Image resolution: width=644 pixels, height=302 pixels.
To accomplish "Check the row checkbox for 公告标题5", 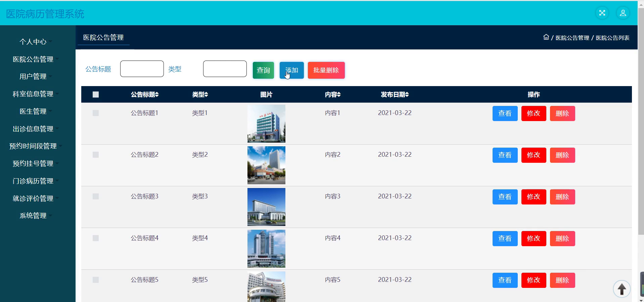I will click(96, 280).
